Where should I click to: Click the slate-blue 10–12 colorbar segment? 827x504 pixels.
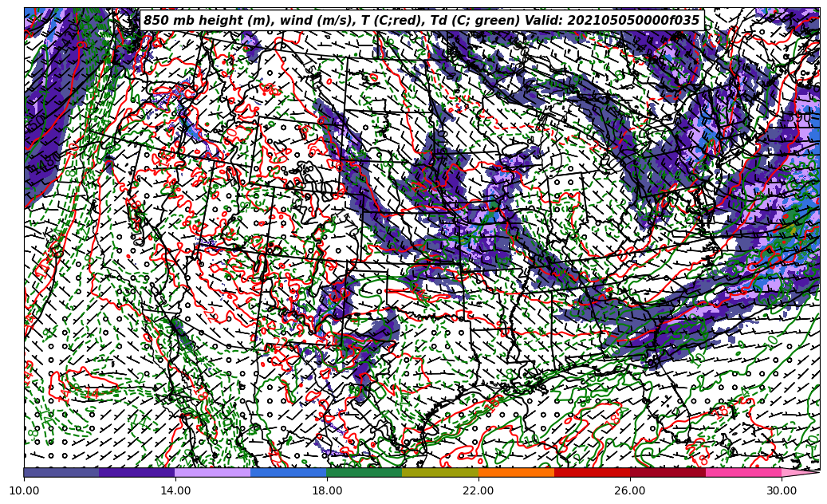click(61, 472)
